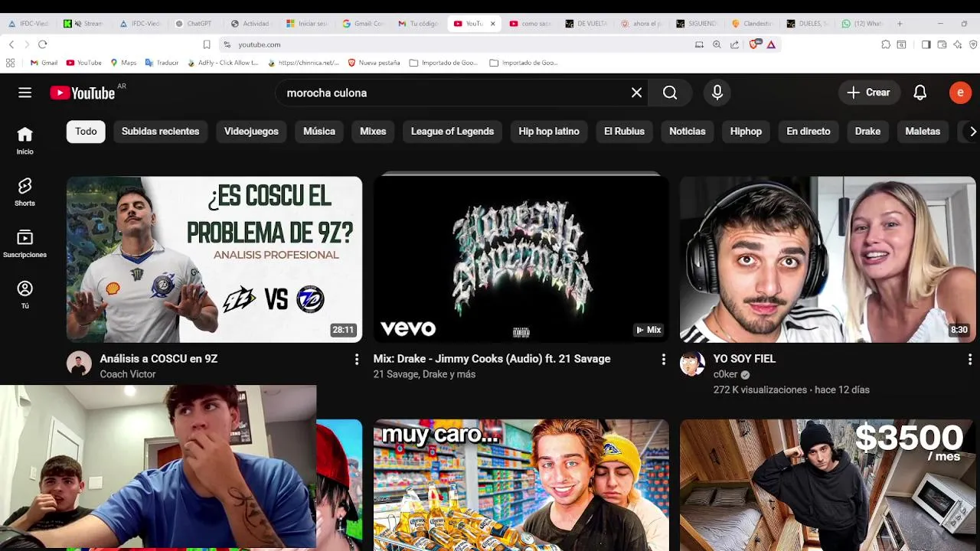
Task: Open the Brave Wallet icon
Action: pos(942,44)
